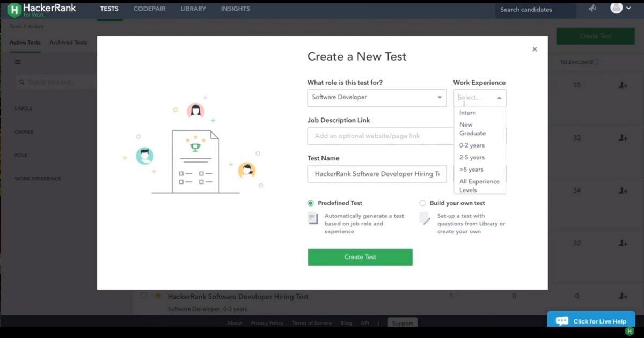Screen dimensions: 644x338
Task: Click the Tests breadcrumb link
Action: (x=15, y=27)
